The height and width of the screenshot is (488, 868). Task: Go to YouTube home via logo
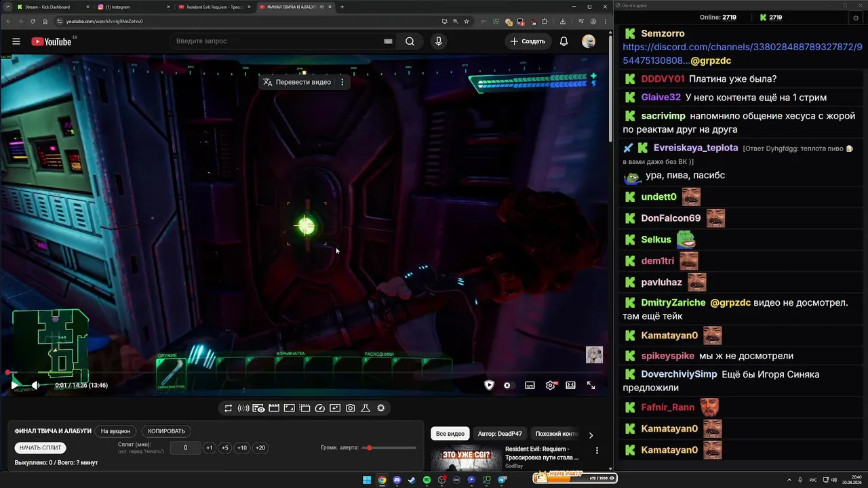51,41
